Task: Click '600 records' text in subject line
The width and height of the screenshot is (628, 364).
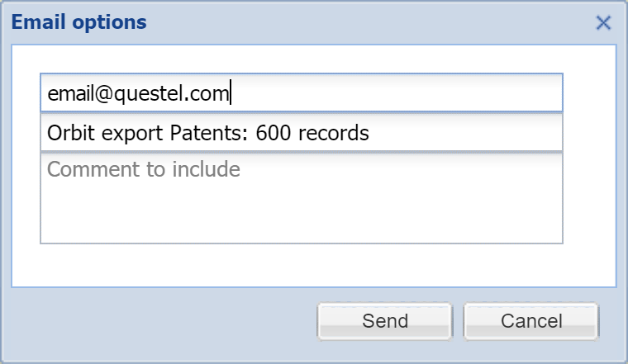Action: coord(312,132)
